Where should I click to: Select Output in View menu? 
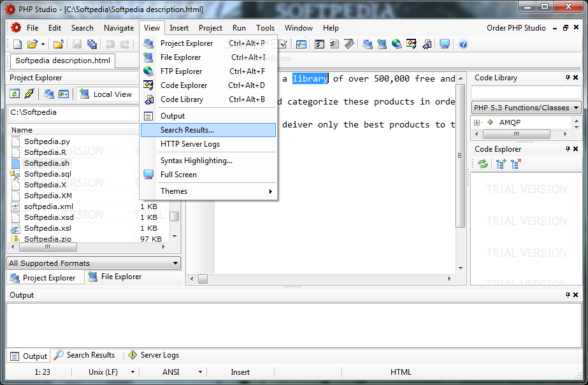(208, 116)
